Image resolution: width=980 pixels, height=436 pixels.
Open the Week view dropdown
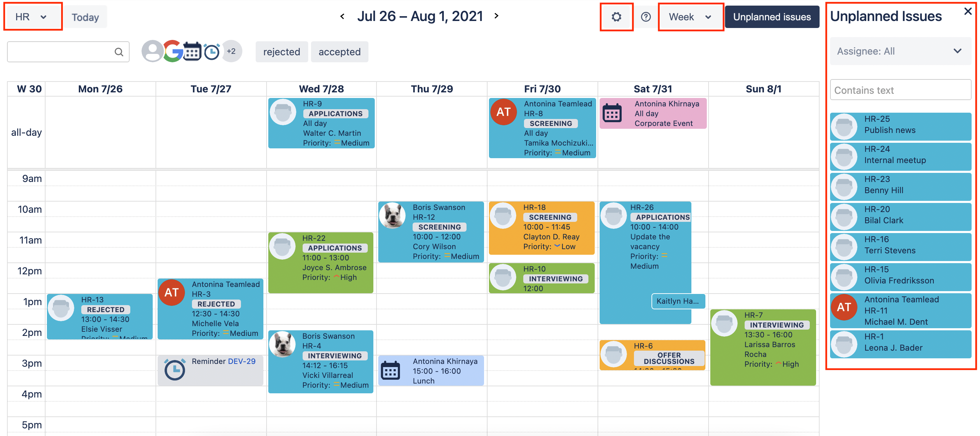690,17
